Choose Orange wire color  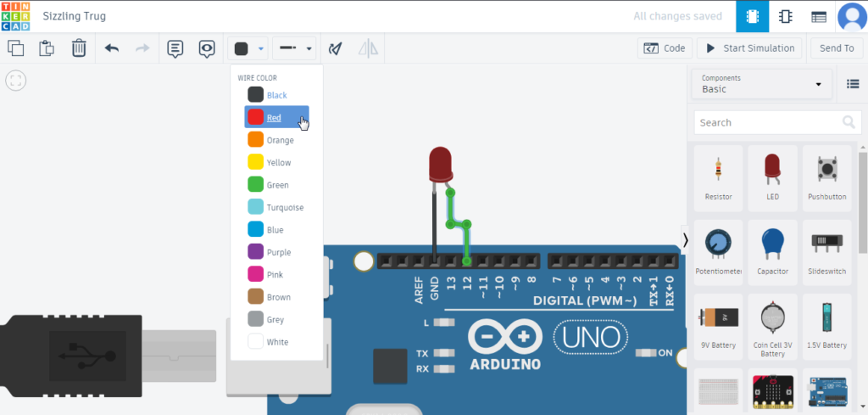(276, 140)
